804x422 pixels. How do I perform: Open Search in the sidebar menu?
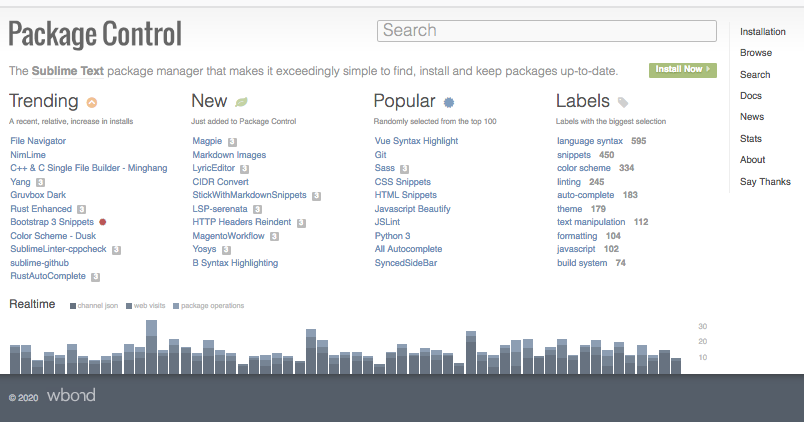pyautogui.click(x=755, y=75)
